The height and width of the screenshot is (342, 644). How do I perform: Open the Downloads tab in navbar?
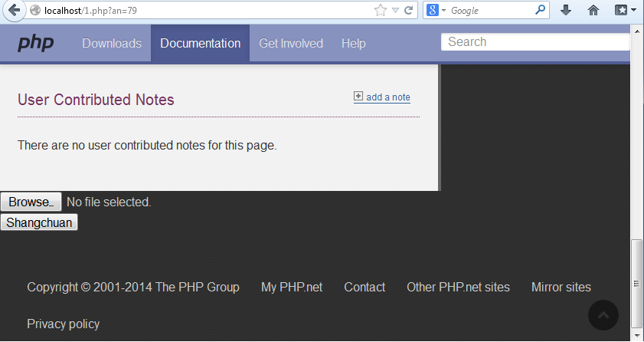112,43
